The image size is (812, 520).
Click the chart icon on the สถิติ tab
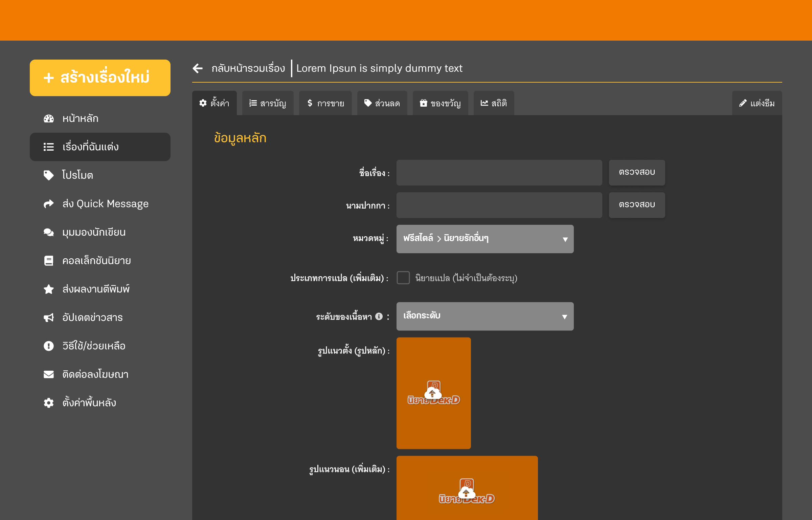point(484,103)
